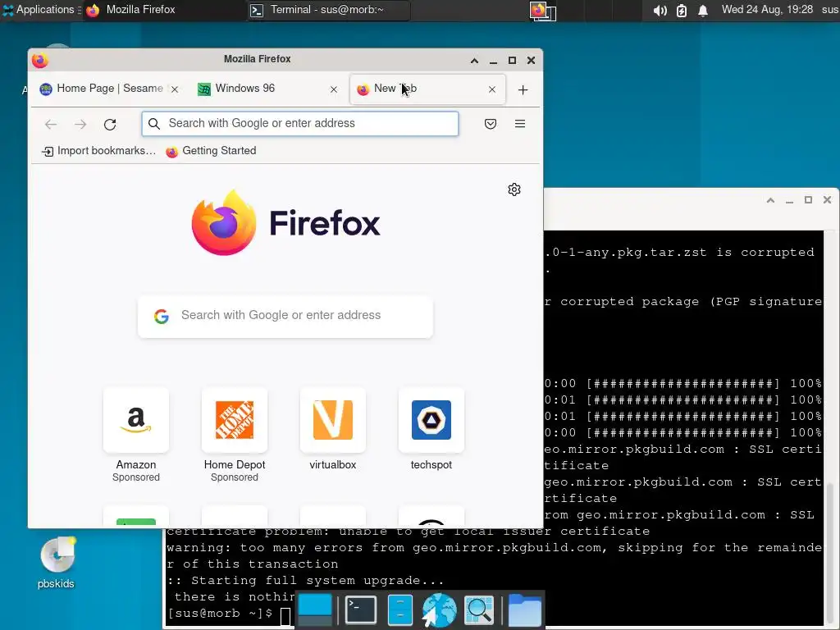Open the home folder icon in dock
This screenshot has width=840, height=630.
(524, 609)
